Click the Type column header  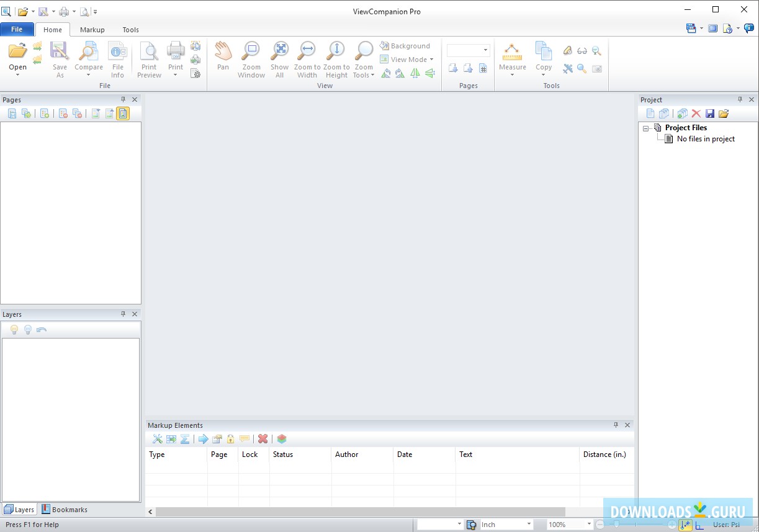pyautogui.click(x=176, y=454)
